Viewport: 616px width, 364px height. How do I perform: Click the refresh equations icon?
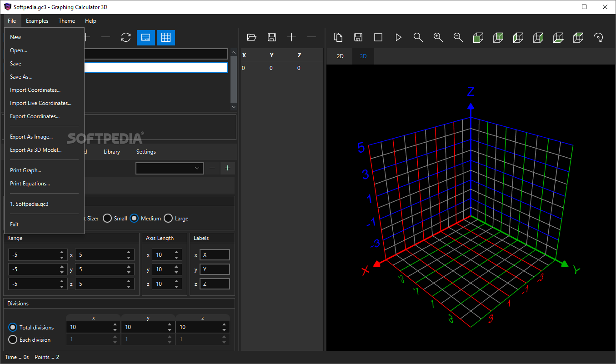click(126, 37)
